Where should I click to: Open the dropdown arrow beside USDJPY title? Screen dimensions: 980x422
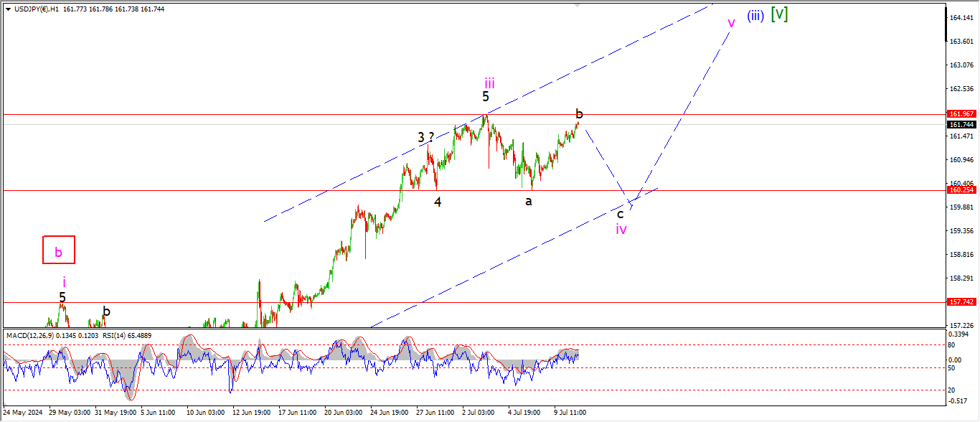pyautogui.click(x=8, y=9)
